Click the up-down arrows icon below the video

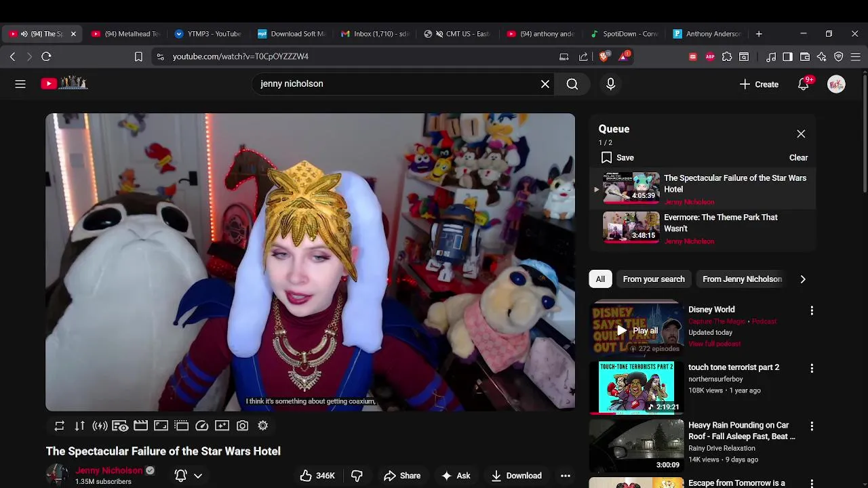coord(79,426)
